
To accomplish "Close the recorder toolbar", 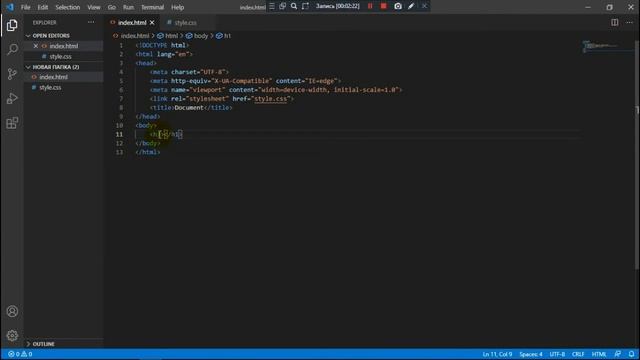I will [x=424, y=6].
